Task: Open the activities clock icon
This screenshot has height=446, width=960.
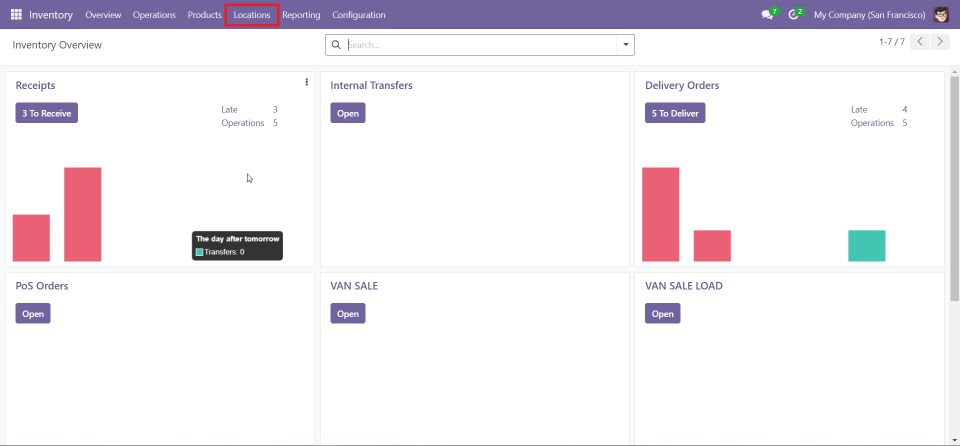Action: 795,15
